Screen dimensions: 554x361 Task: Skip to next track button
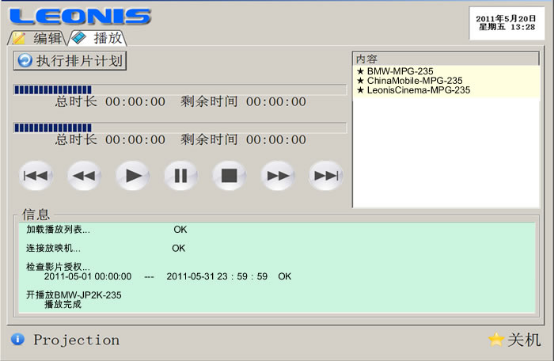click(x=326, y=176)
